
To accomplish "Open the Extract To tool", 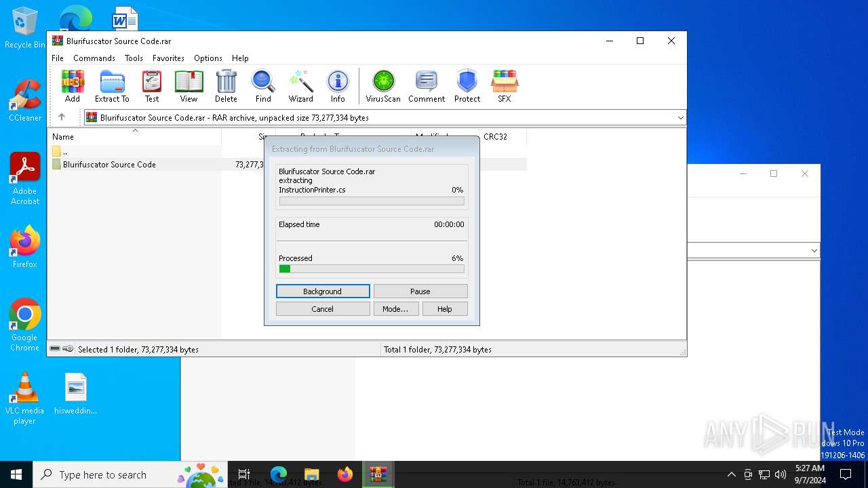I will [112, 86].
